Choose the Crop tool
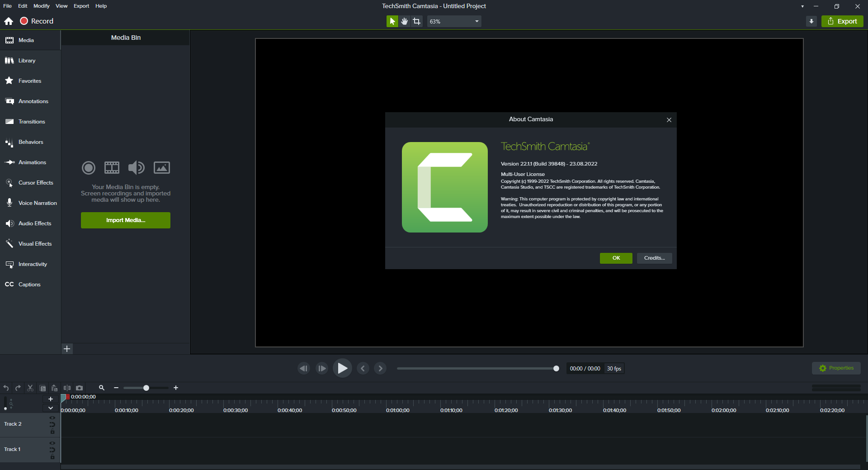Screen dimensions: 868x470 point(416,21)
